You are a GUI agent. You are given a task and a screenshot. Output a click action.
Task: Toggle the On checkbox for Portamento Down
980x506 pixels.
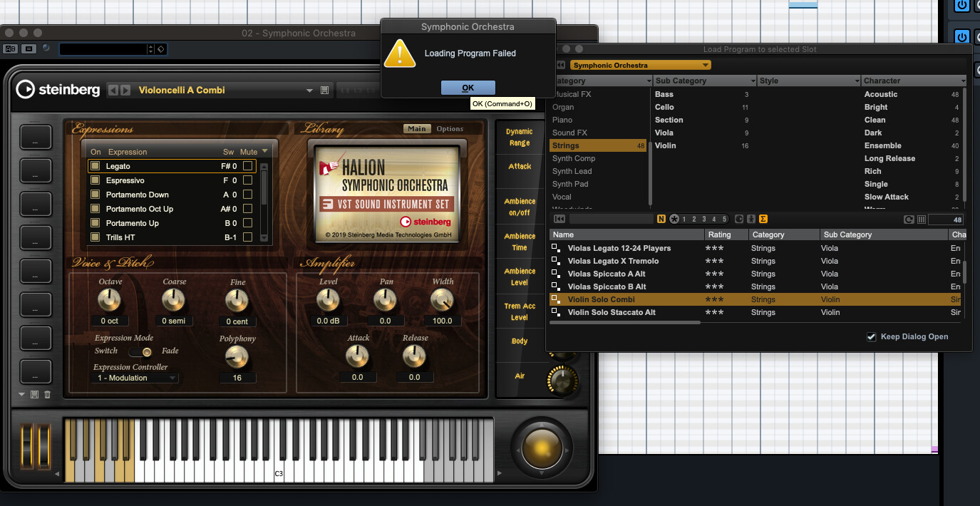click(x=95, y=195)
